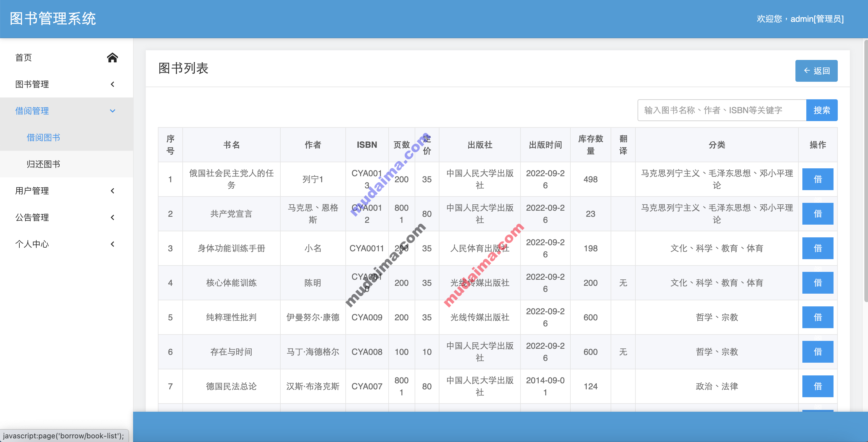
Task: Click the ISBN cell CYA009
Action: click(x=367, y=317)
